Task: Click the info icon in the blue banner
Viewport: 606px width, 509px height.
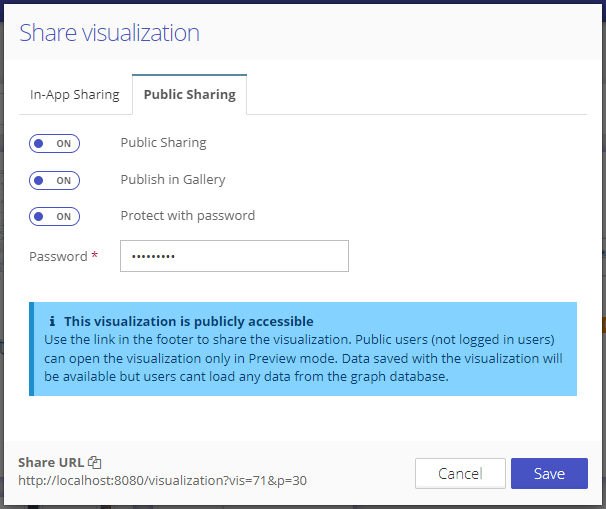Action: click(52, 322)
